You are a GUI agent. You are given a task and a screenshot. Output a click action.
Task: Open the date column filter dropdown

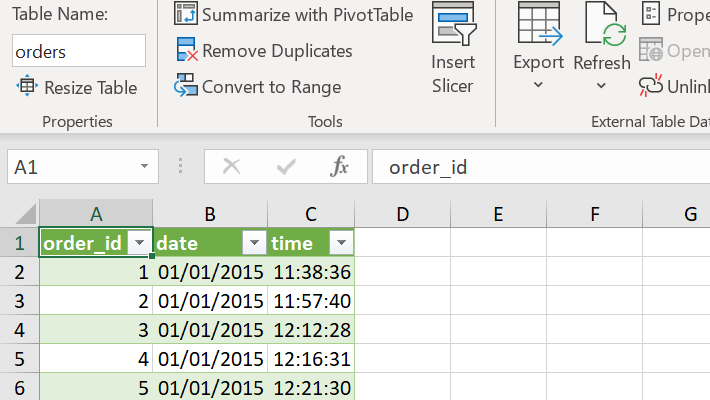[255, 244]
